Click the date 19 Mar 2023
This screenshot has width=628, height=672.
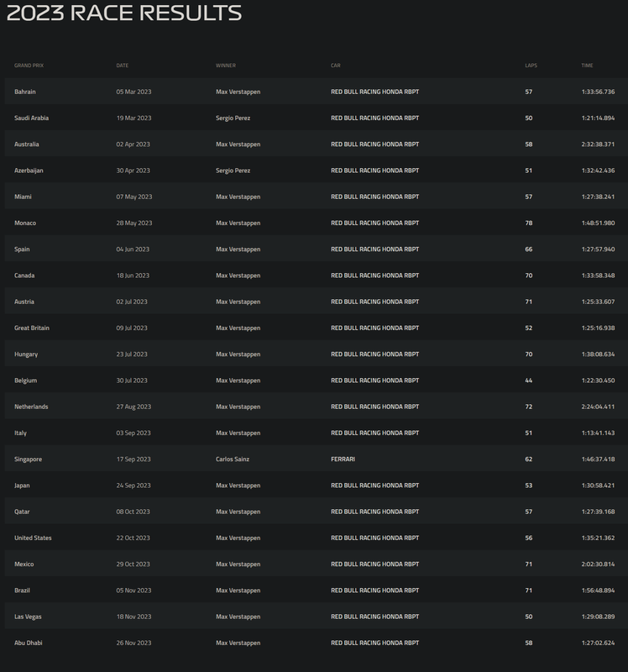pos(133,118)
